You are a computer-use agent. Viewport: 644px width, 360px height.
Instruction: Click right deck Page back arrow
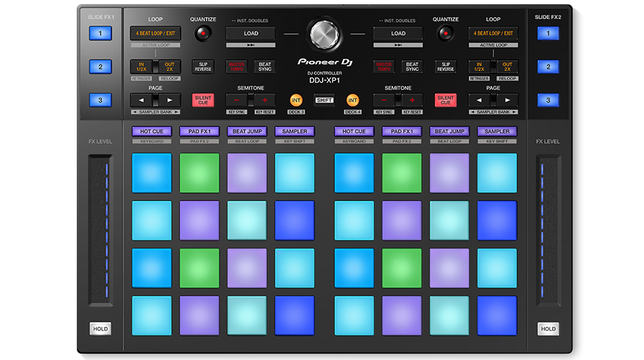(x=480, y=100)
